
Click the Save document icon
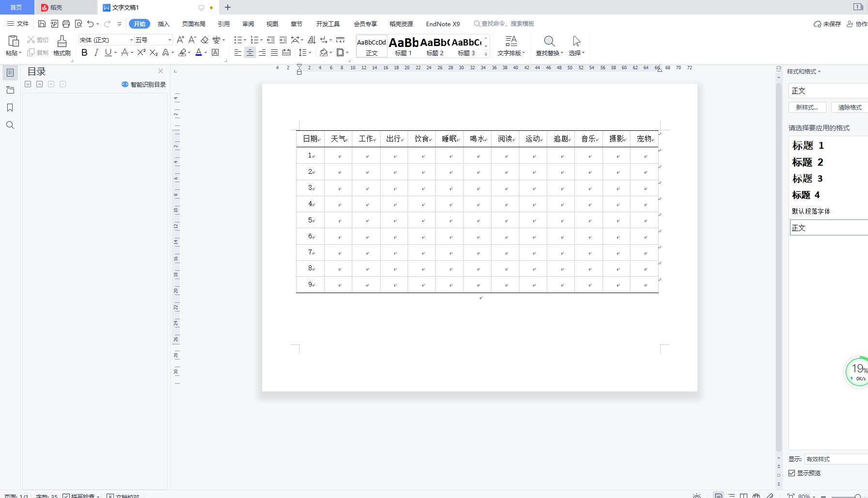pos(42,24)
